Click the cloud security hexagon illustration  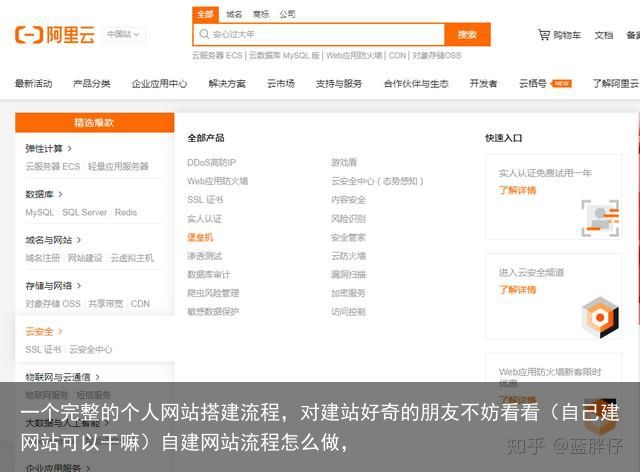point(600,317)
